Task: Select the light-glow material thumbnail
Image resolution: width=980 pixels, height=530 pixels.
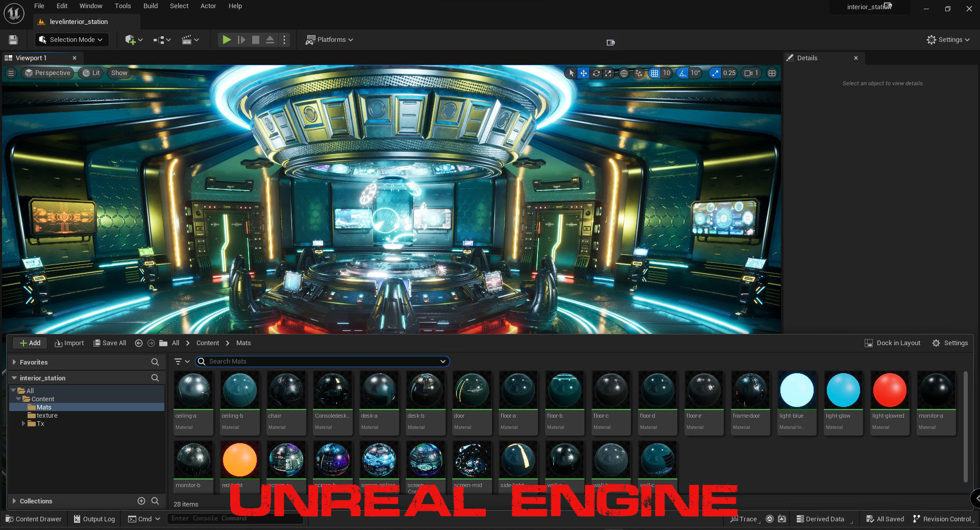Action: click(843, 403)
